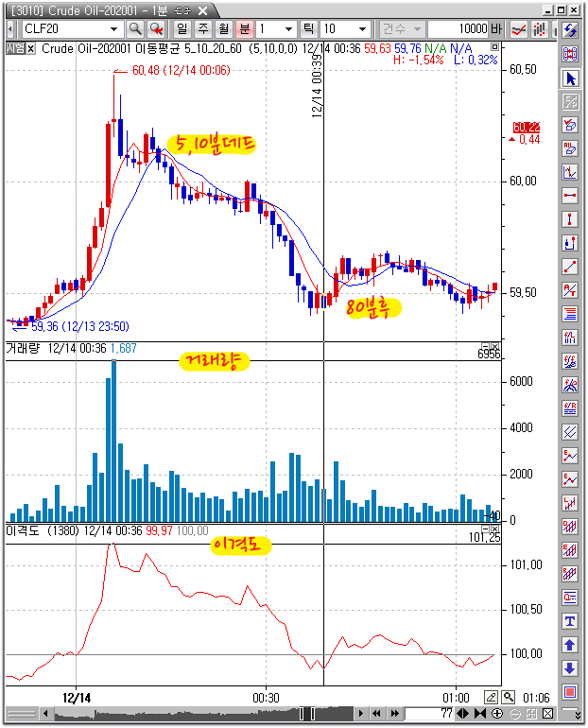Expand the tick value dropdown showing 10
Screen dimensions: 588x728
pyautogui.click(x=361, y=29)
